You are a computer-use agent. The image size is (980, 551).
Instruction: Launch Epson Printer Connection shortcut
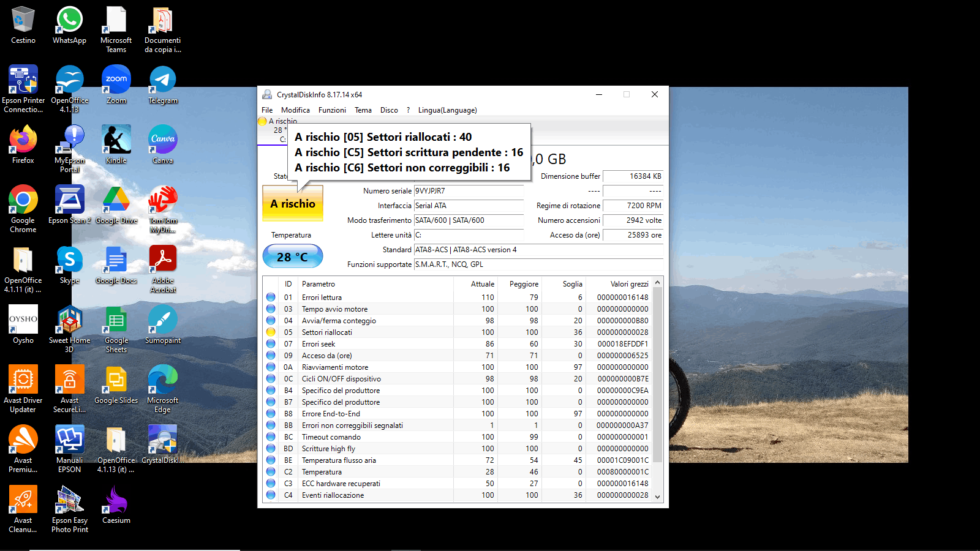[x=23, y=89]
